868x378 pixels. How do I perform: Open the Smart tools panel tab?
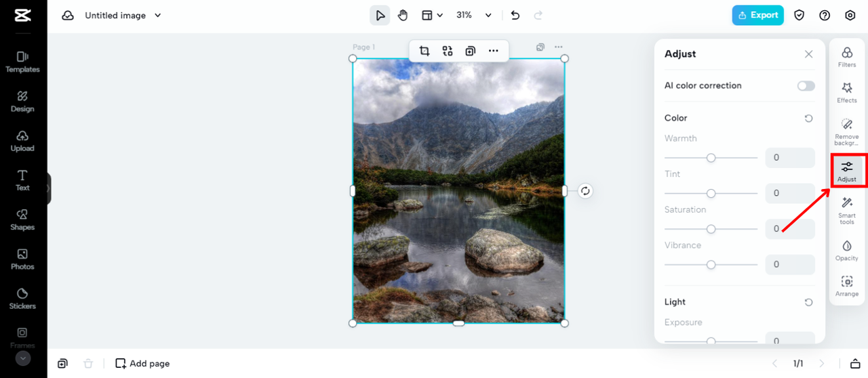(847, 211)
